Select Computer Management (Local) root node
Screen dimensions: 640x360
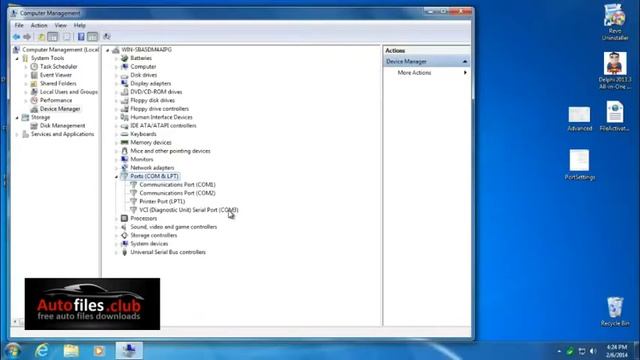pyautogui.click(x=60, y=50)
